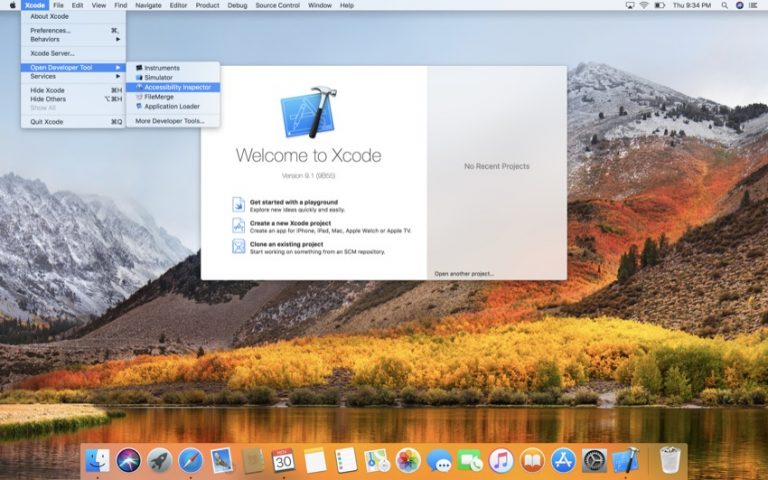The width and height of the screenshot is (768, 480).
Task: Open iBooks from the Dock
Action: 532,461
